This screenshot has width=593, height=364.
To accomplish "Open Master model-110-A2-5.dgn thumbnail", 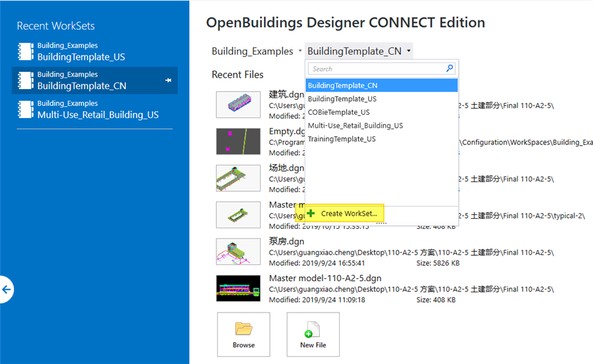I will 238,288.
